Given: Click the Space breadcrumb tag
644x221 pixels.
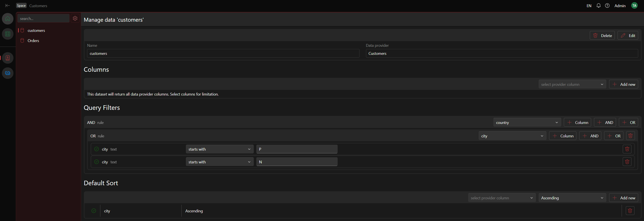Looking at the screenshot, I should [x=21, y=5].
